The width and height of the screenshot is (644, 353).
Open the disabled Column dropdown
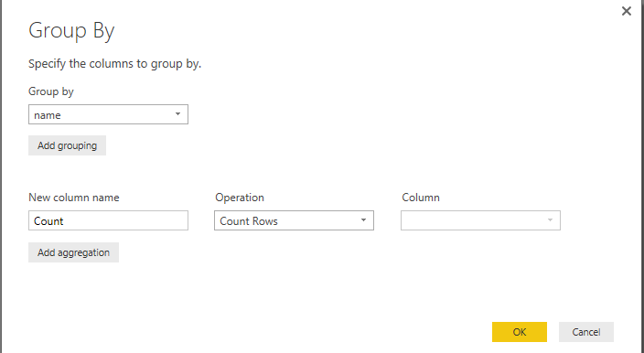coord(480,220)
